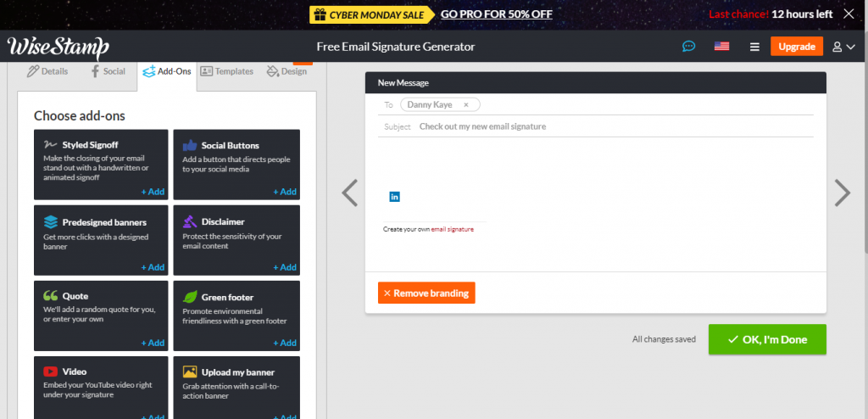Go to previous signature template arrow
This screenshot has height=419, width=868.
click(x=350, y=193)
